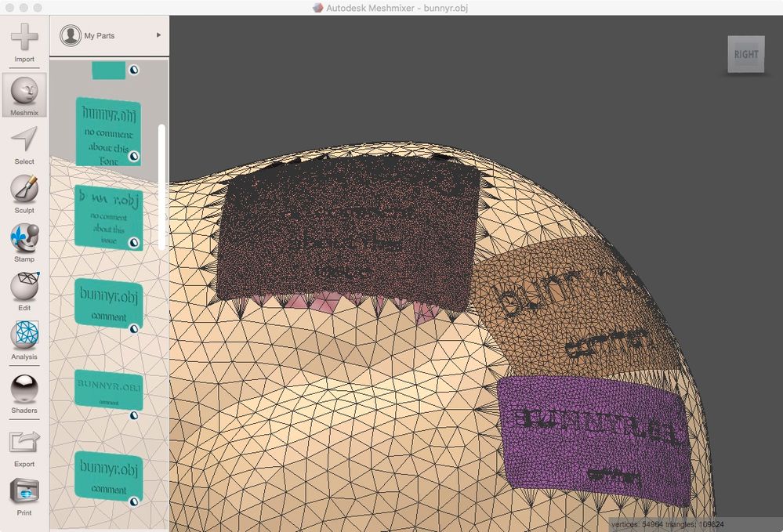The width and height of the screenshot is (783, 532).
Task: Toggle the Meshmix parts panel icon
Action: coord(24,96)
